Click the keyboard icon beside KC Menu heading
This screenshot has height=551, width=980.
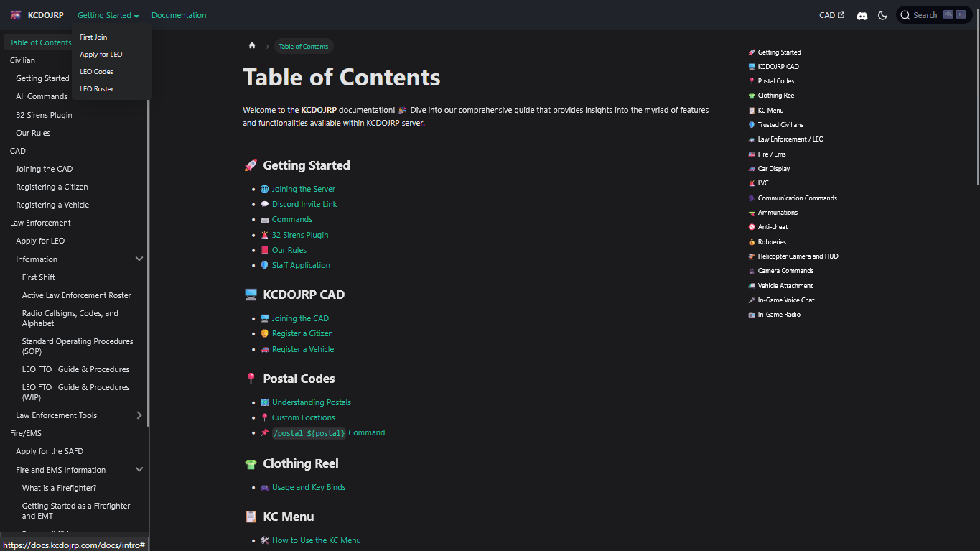(x=250, y=516)
